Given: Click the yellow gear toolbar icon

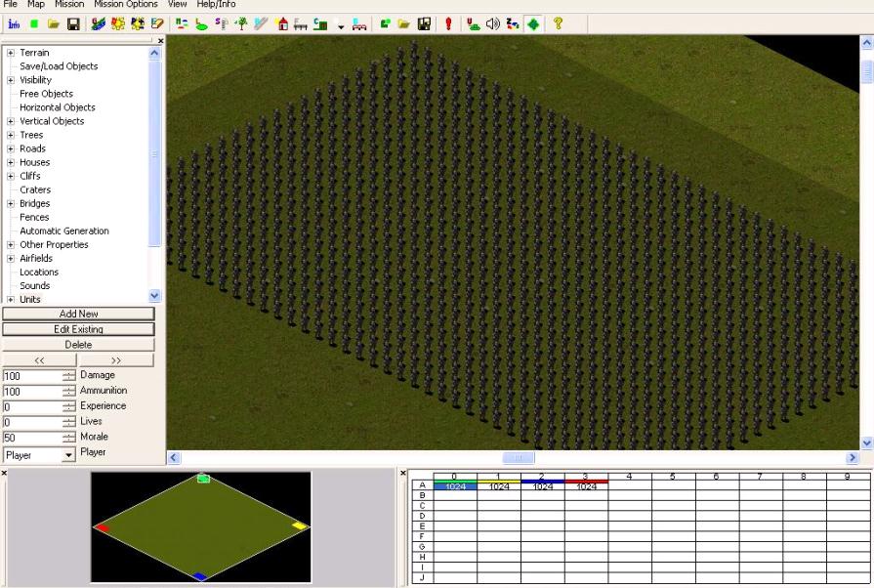Looking at the screenshot, I should click(117, 24).
